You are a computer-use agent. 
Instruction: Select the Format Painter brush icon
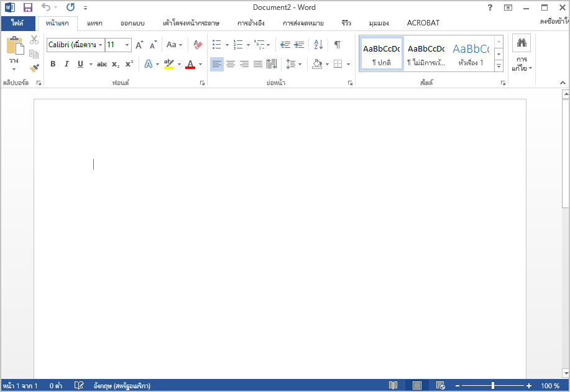(34, 68)
